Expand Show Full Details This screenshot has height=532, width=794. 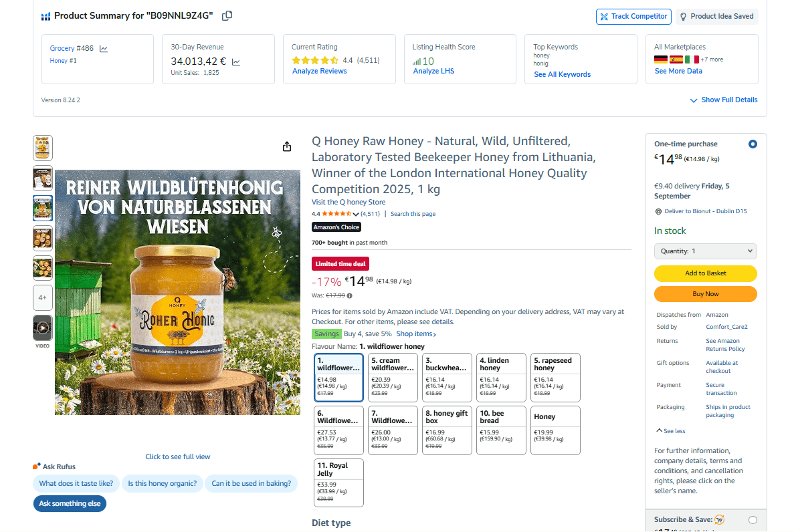[724, 100]
